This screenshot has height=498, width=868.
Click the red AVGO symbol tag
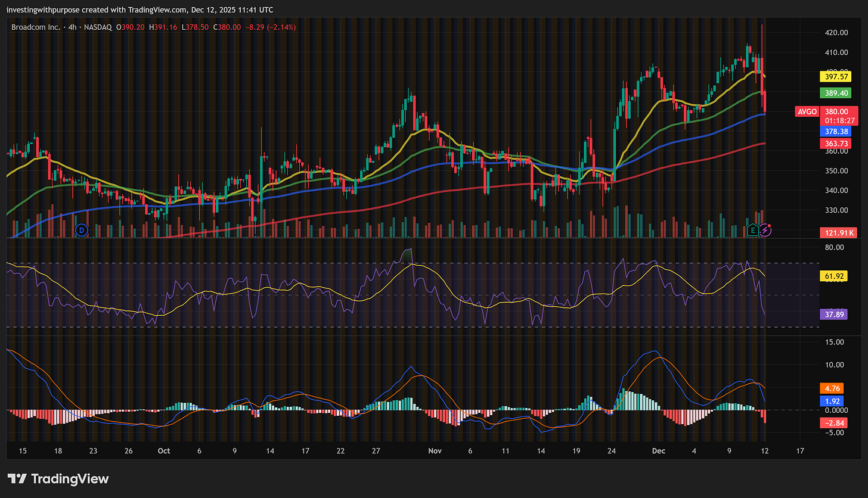pos(807,111)
